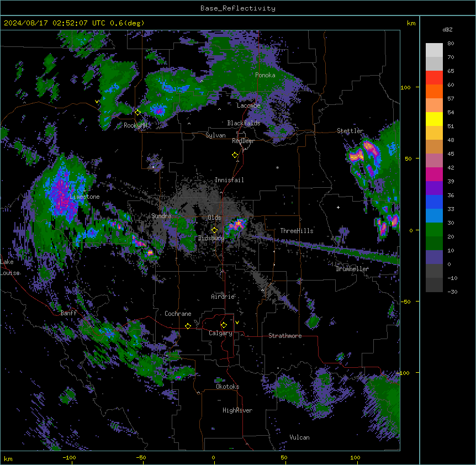Select the yellow diamond marker below Cochrane

tap(188, 326)
